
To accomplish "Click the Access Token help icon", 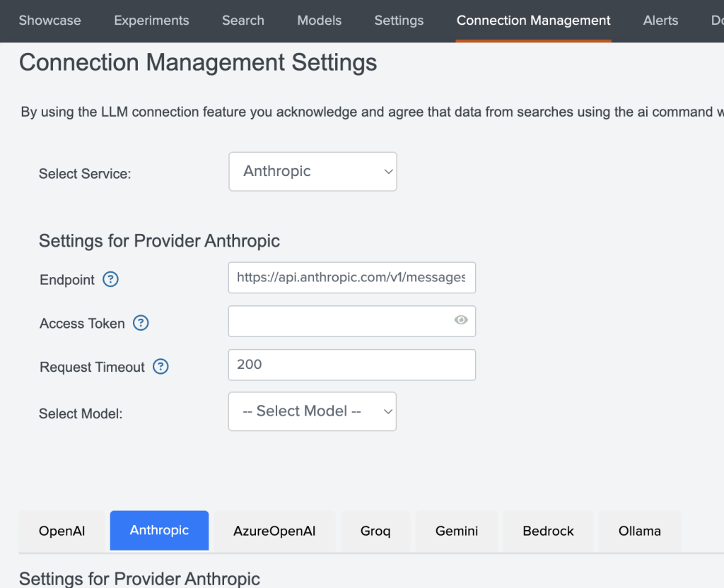I will (141, 323).
